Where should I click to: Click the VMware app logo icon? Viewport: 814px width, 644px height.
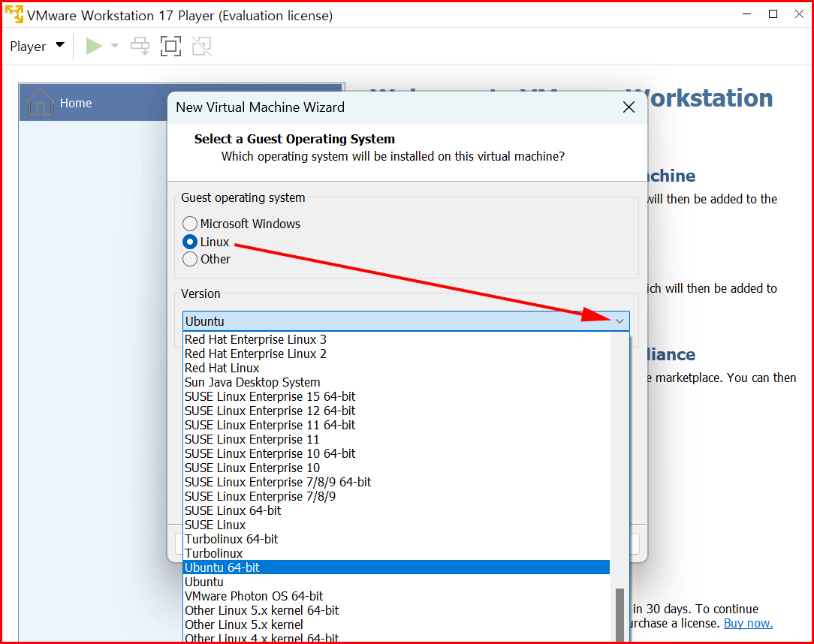point(14,14)
